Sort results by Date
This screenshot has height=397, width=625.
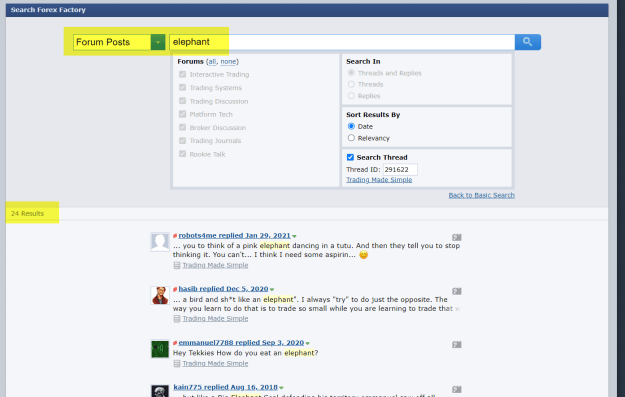pyautogui.click(x=351, y=126)
